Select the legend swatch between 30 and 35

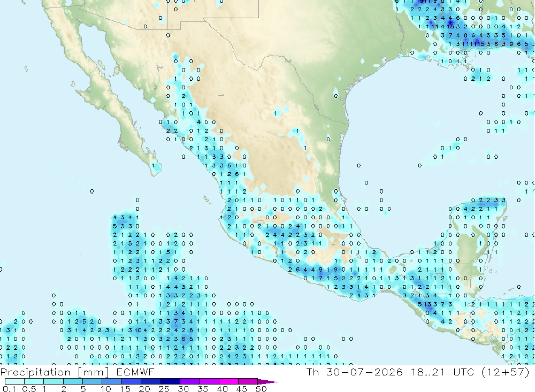point(190,381)
